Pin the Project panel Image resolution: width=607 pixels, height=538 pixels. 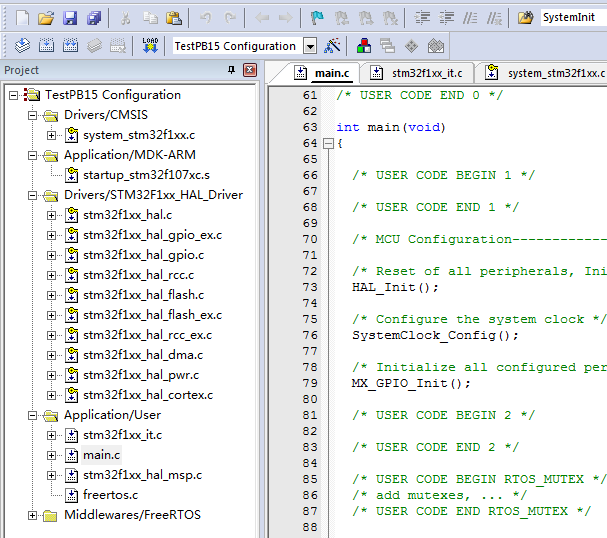click(x=231, y=70)
